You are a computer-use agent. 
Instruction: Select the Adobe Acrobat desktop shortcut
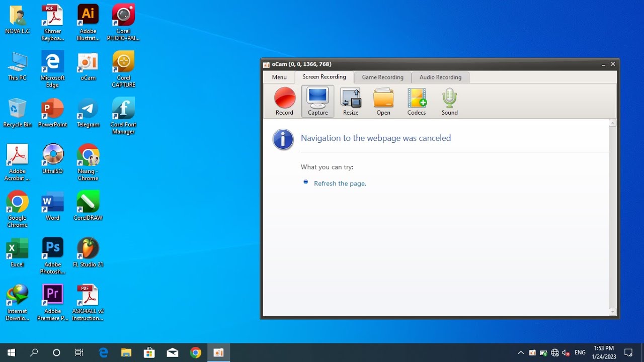[18, 163]
